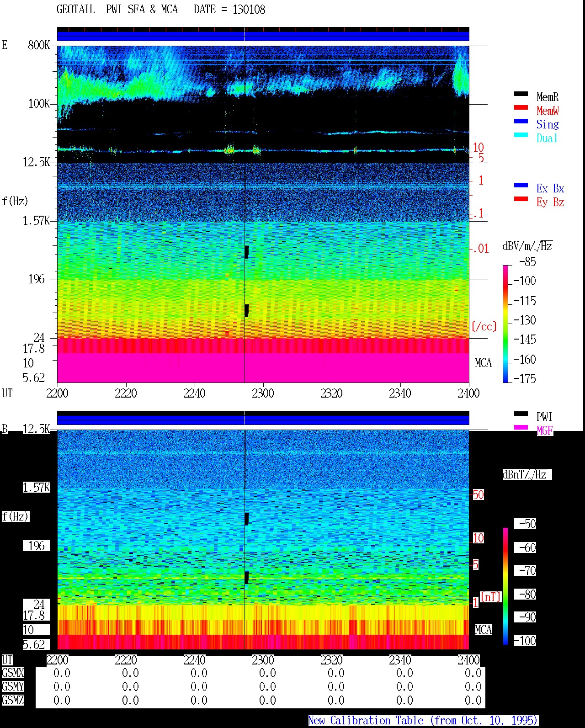Click the -50 magnetic scale value

527,524
